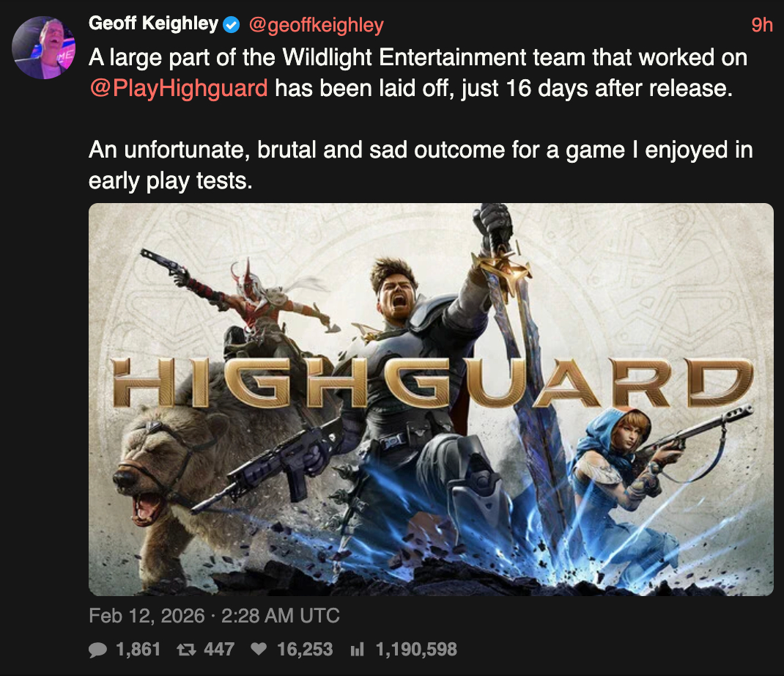The width and height of the screenshot is (784, 676).
Task: Click the 2:28 AM UTC time text
Action: coord(280,615)
